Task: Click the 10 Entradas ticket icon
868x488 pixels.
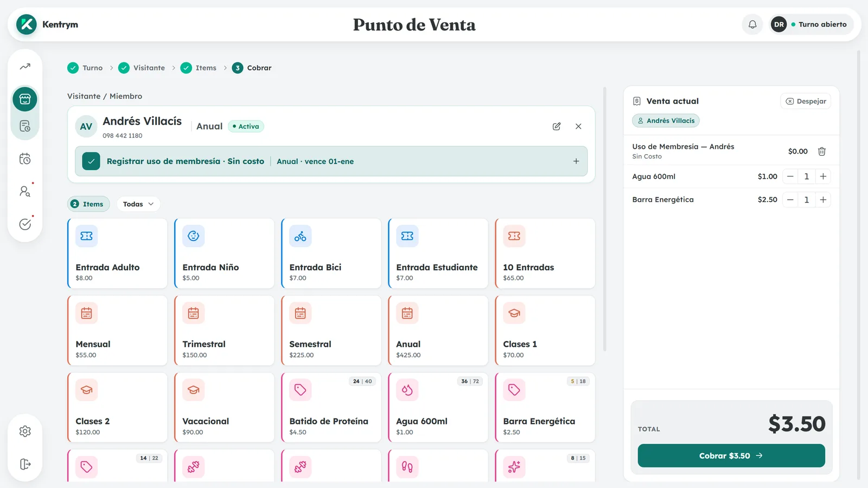Action: click(514, 236)
